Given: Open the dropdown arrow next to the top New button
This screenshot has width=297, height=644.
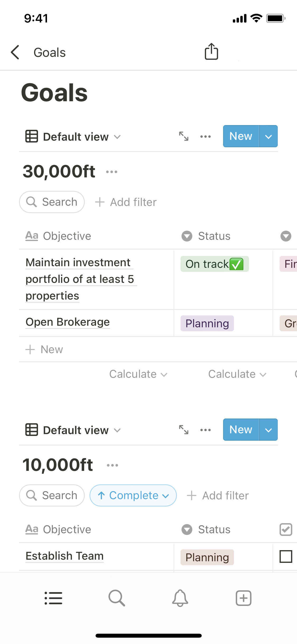Looking at the screenshot, I should [268, 136].
